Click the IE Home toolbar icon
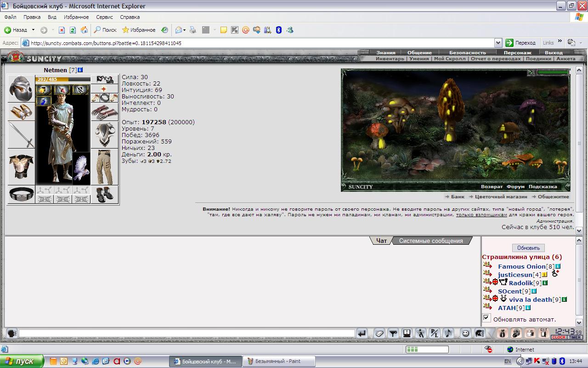 tap(84, 30)
